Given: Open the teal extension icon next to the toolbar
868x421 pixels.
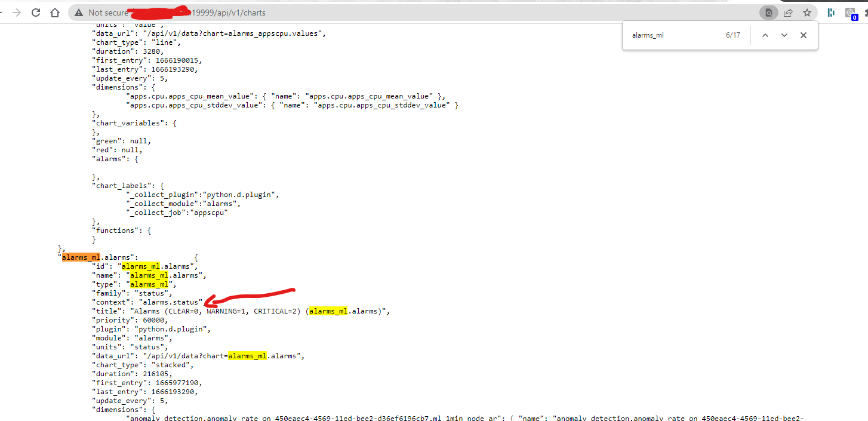Looking at the screenshot, I should click(830, 12).
